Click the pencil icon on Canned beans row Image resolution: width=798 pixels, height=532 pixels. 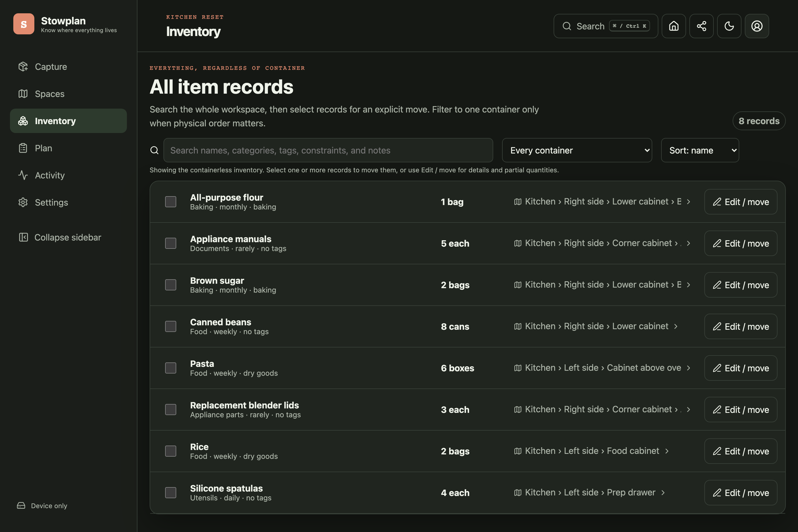coord(717,326)
